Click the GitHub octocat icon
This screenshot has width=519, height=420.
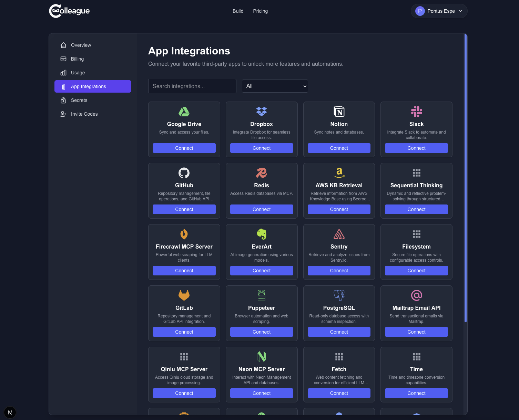[x=184, y=173]
